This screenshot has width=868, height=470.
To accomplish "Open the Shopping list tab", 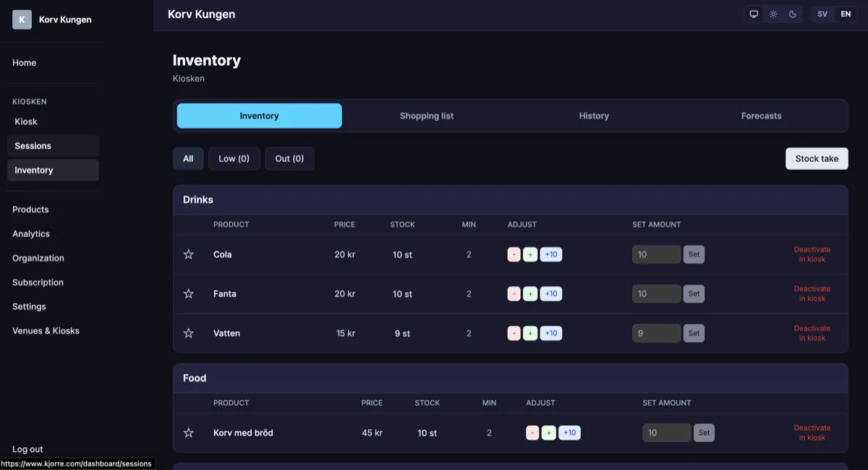I will pos(427,116).
